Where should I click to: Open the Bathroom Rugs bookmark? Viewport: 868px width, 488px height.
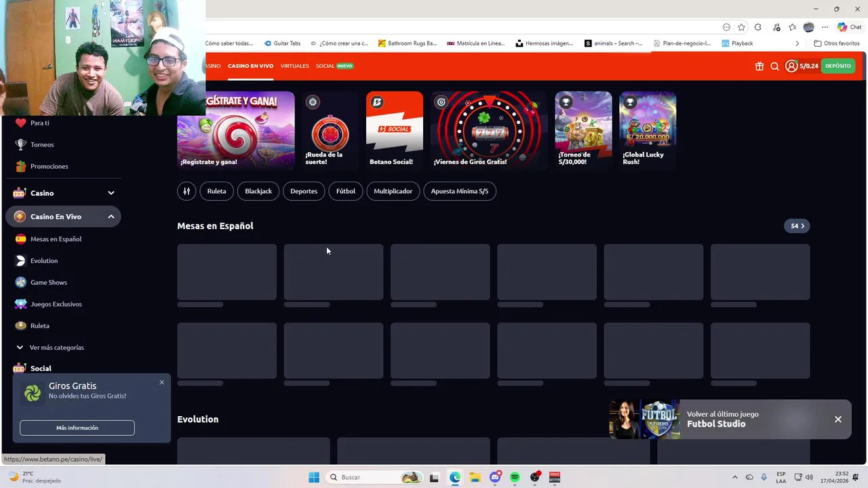407,43
